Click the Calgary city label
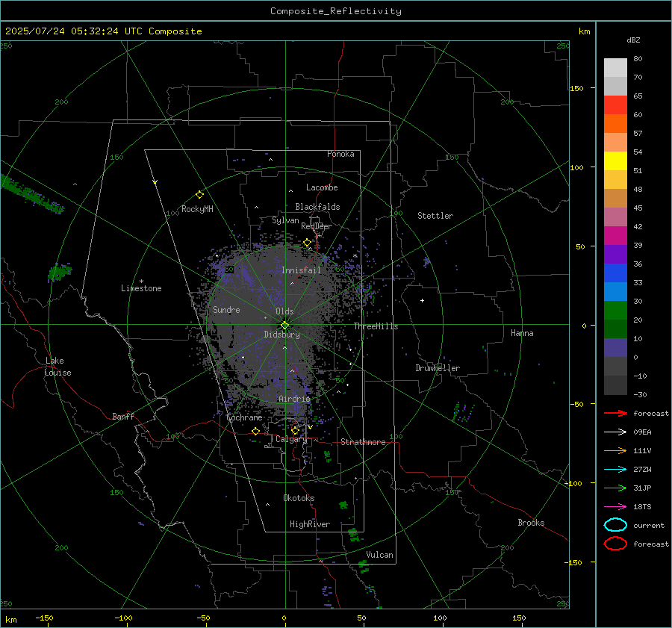This screenshot has width=672, height=628. pyautogui.click(x=291, y=439)
